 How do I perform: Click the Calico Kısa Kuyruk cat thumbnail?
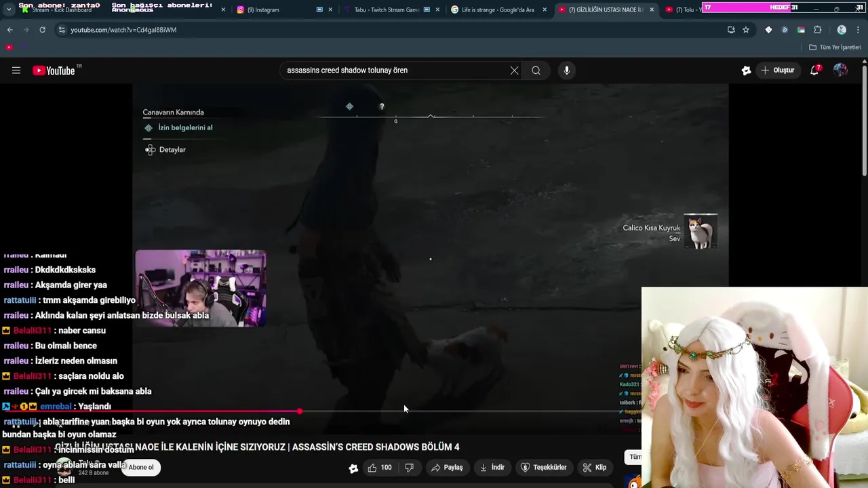pos(701,232)
